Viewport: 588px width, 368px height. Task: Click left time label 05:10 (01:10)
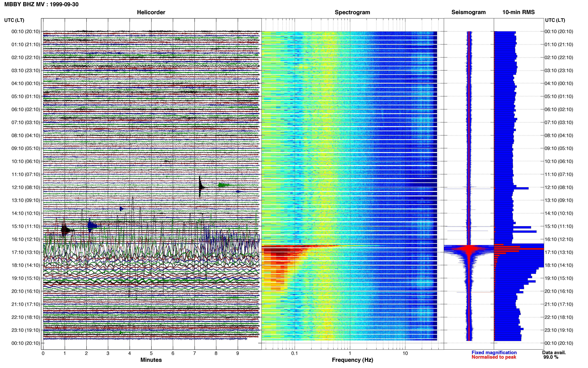click(26, 96)
